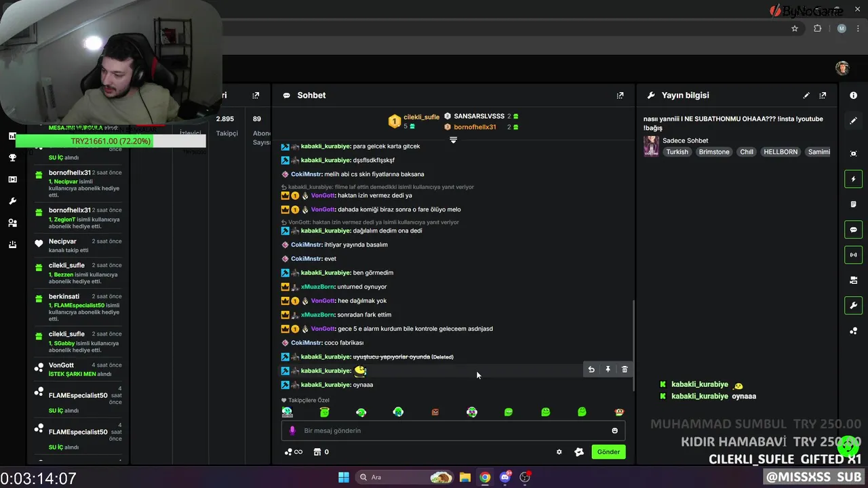Toggle the pencil edit widget in right sidebar
The height and width of the screenshot is (488, 868).
click(853, 121)
